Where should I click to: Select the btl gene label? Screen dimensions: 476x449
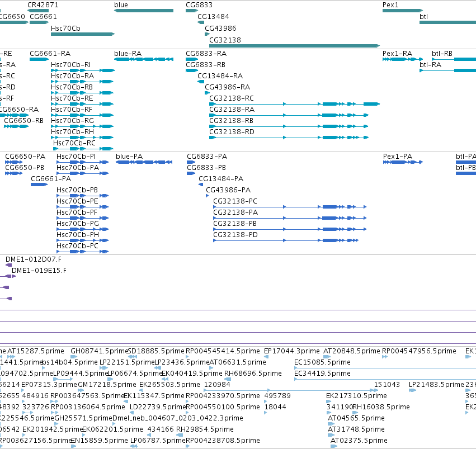click(423, 17)
